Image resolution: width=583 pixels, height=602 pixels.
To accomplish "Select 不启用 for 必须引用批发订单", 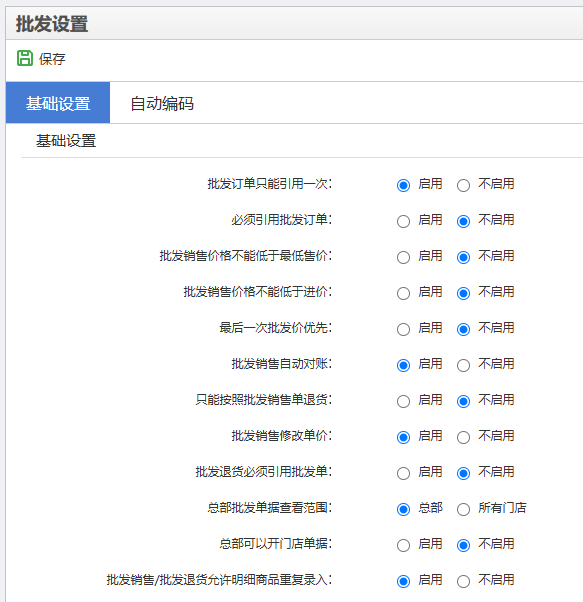I will point(463,222).
